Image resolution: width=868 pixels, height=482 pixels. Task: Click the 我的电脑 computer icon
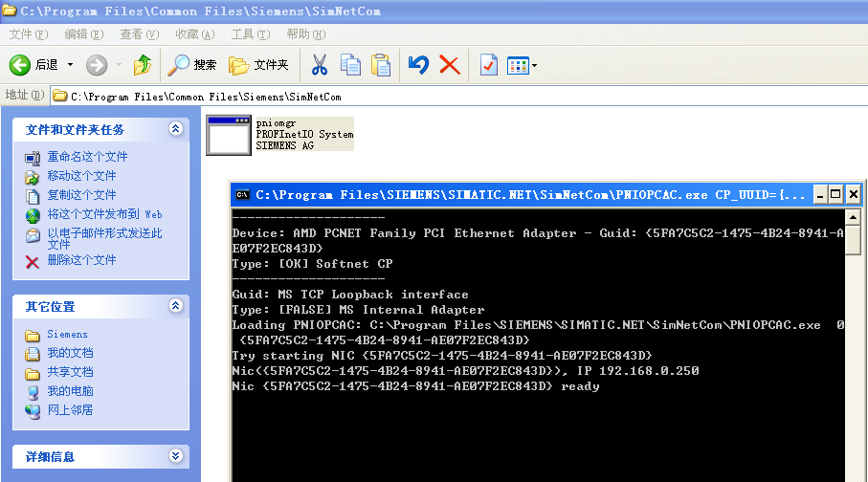tap(33, 392)
